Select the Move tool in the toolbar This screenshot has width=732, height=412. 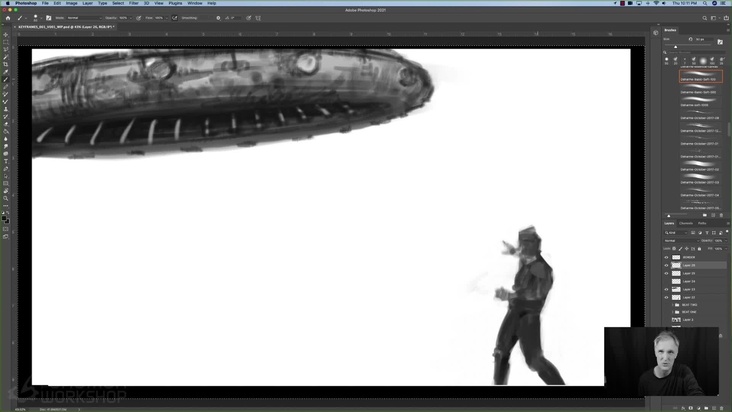pyautogui.click(x=6, y=35)
